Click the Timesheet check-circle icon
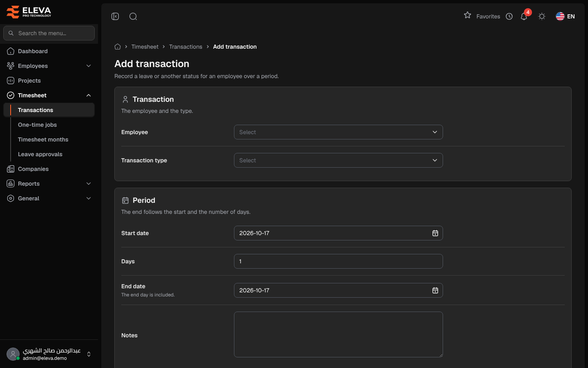This screenshot has width=588, height=368. tap(11, 95)
